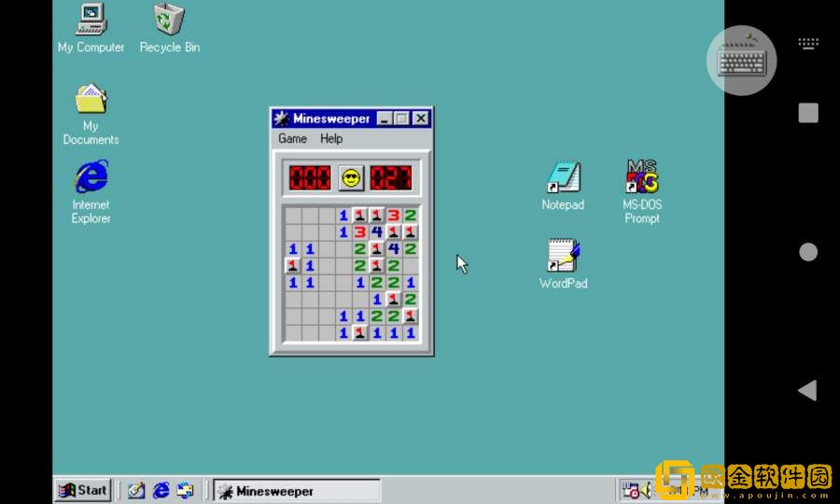
Task: Click the blue 1 in the grid's bottom-right corner
Action: [411, 332]
